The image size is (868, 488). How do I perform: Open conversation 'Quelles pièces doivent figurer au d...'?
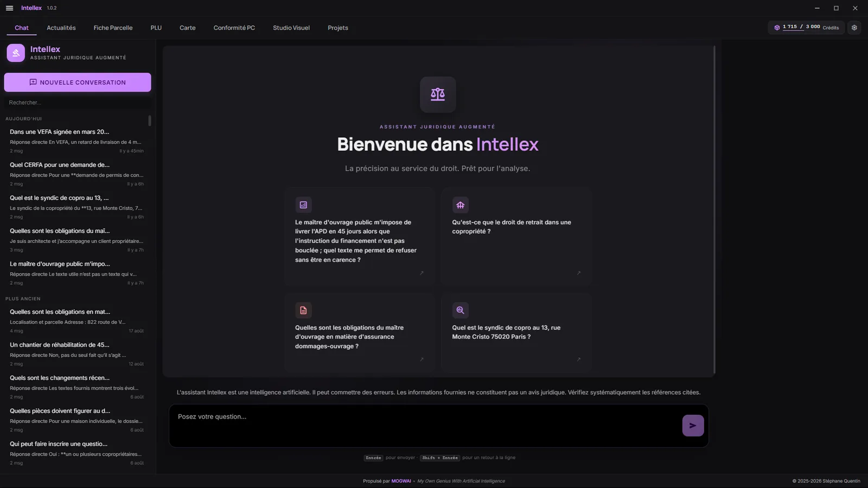coord(76,420)
